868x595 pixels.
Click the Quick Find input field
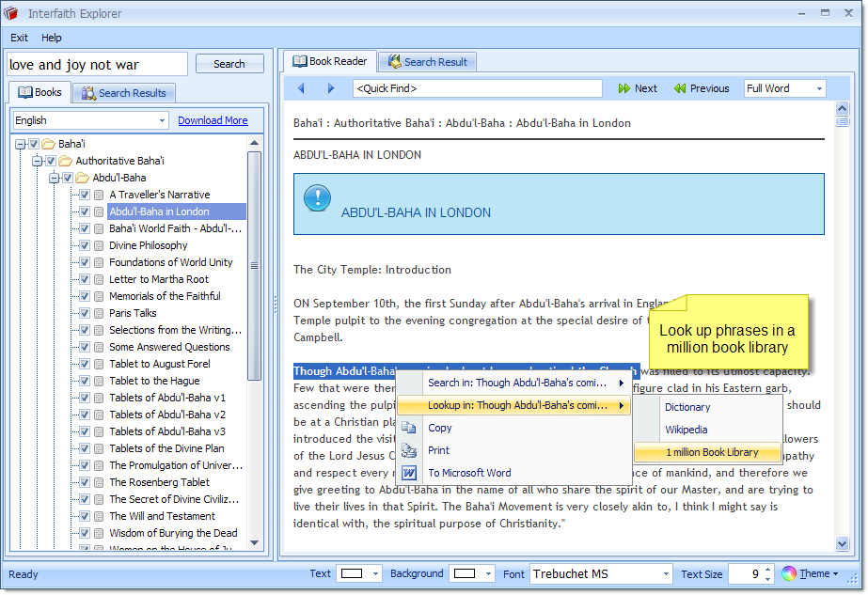click(x=477, y=88)
